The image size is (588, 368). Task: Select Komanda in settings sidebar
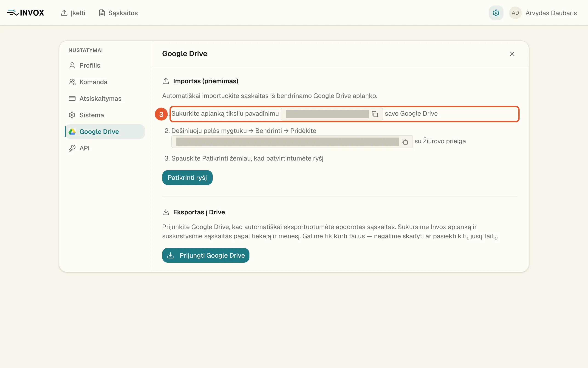(x=105, y=82)
